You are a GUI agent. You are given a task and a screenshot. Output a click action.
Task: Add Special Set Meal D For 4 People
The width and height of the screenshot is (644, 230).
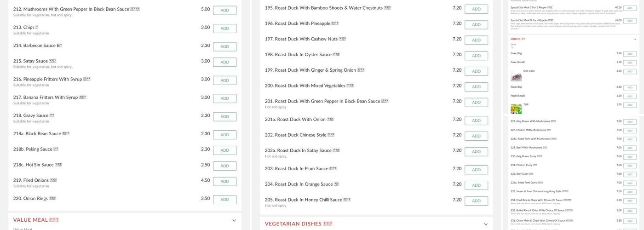630,21
